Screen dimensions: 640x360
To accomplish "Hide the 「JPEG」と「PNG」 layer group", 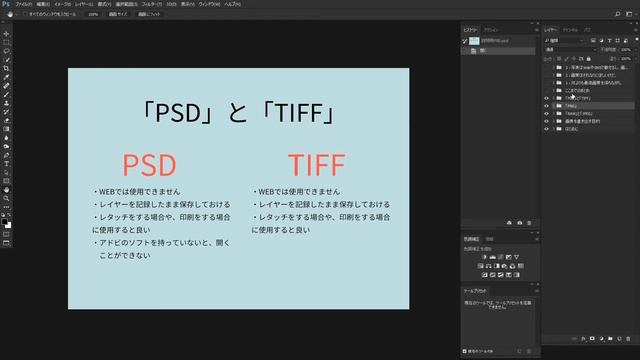I will point(547,114).
